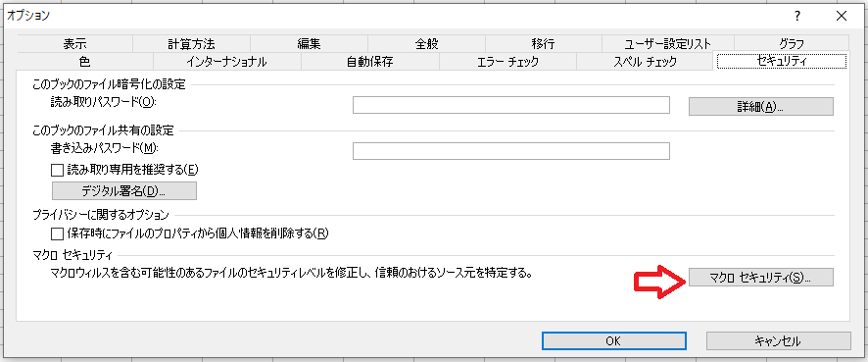Switch to the 表示 tab
This screenshot has width=868, height=362.
click(x=74, y=43)
